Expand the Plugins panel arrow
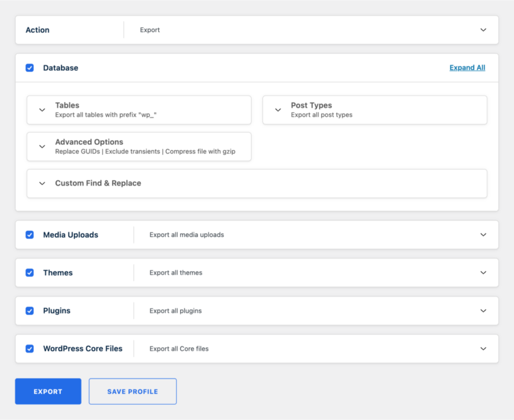Viewport: 514px width, 420px height. [483, 311]
